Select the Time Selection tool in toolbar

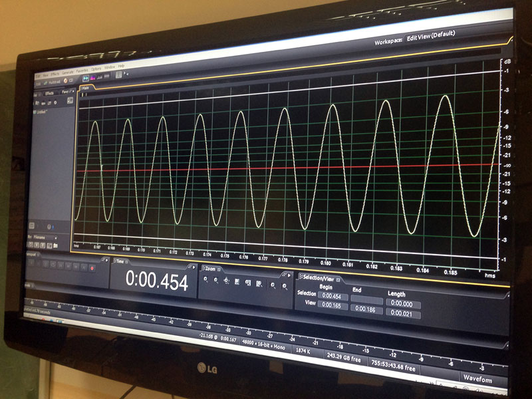[119, 75]
